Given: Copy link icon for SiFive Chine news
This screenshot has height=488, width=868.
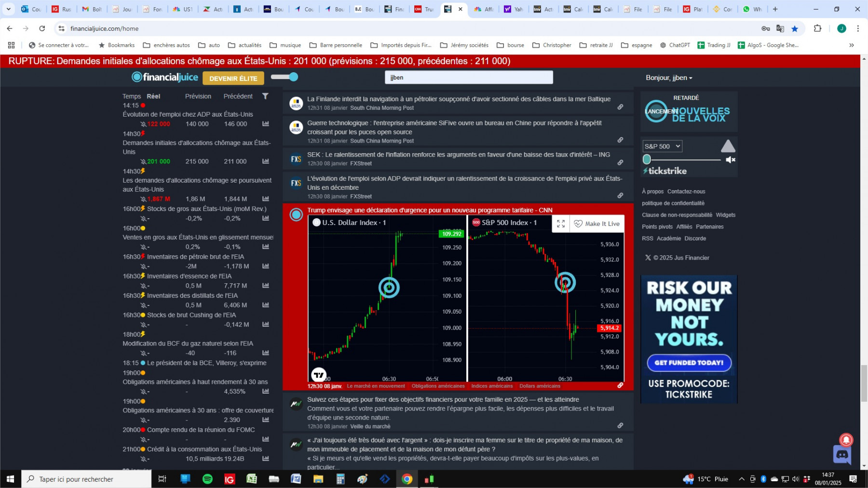Looking at the screenshot, I should coord(620,140).
